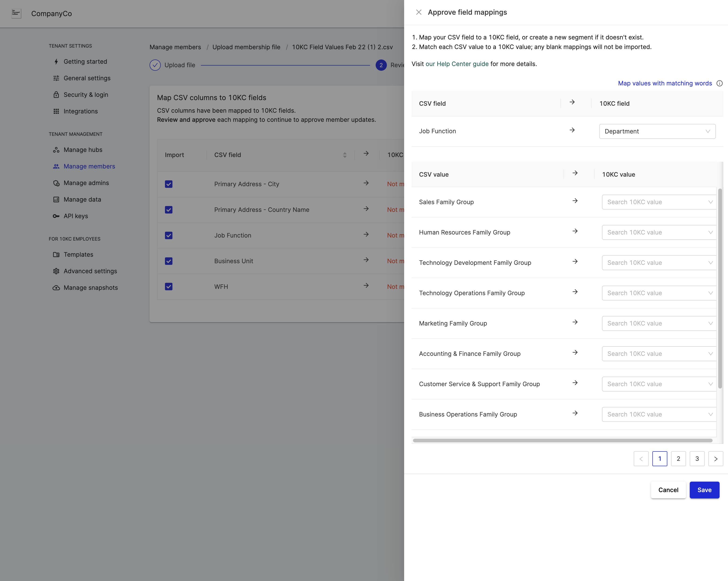Click the Integrations grid icon
This screenshot has height=581, width=728.
56,111
